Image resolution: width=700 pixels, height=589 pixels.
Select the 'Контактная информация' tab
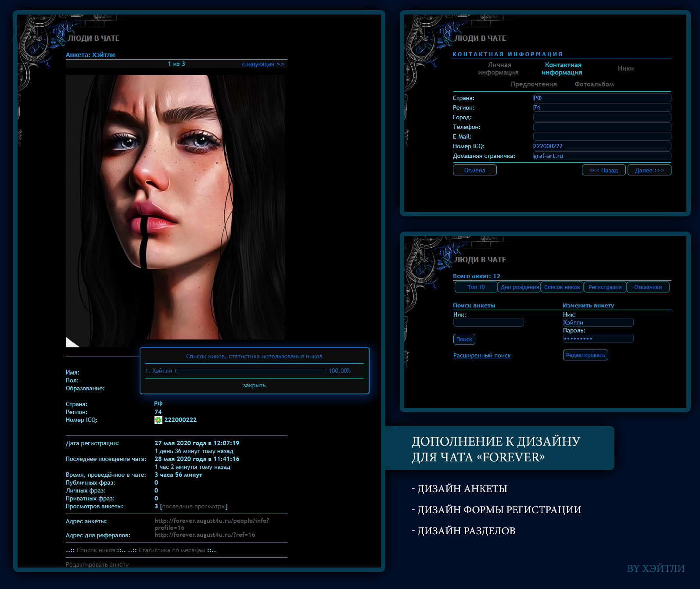562,69
